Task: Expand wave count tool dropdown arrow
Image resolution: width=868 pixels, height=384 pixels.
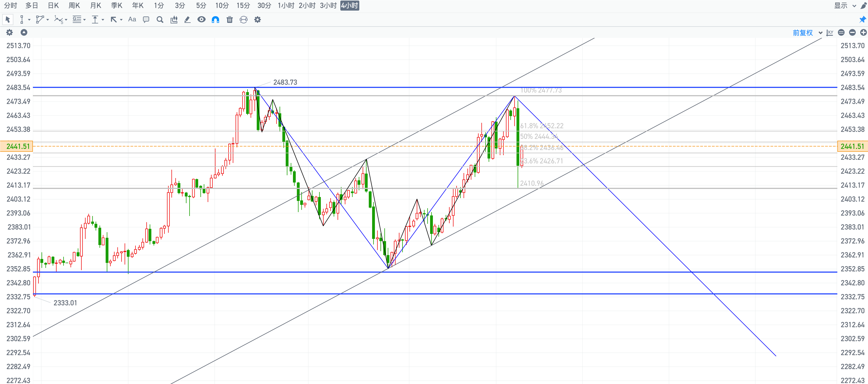Action: pos(66,20)
